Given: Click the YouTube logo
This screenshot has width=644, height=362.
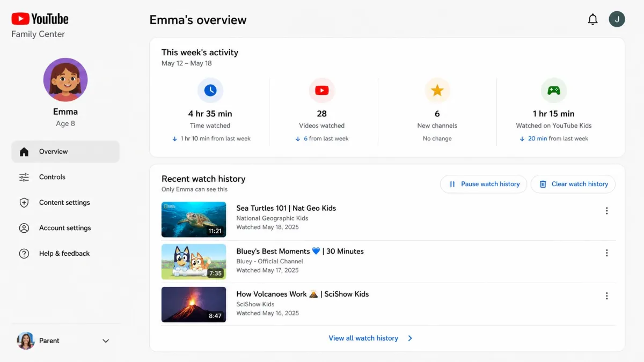Looking at the screenshot, I should pos(40,19).
